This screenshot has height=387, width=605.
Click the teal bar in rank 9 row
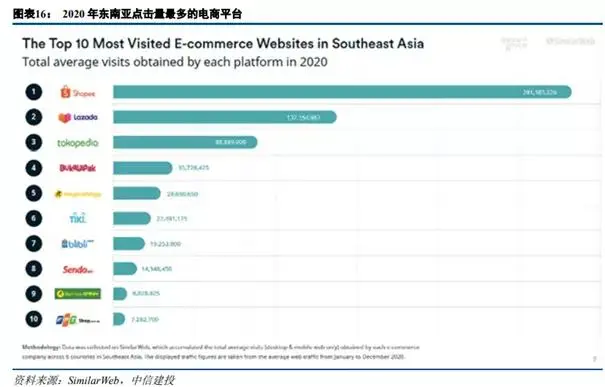click(120, 294)
